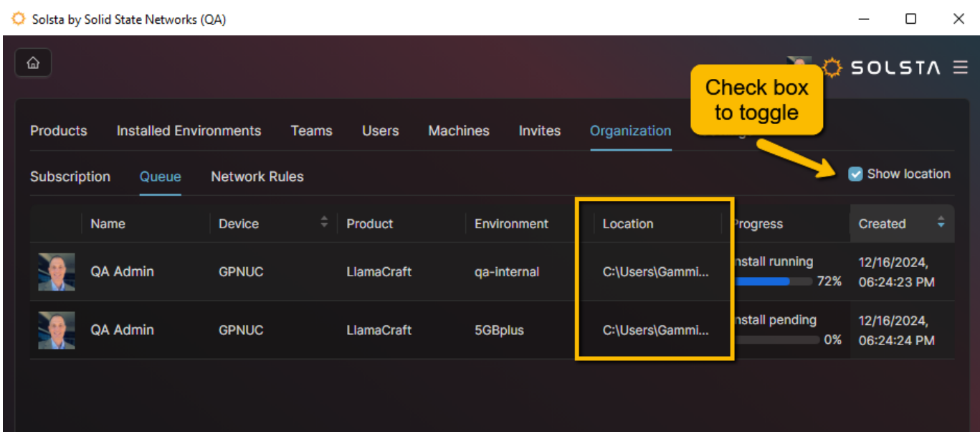Click the Name column header

coord(108,223)
